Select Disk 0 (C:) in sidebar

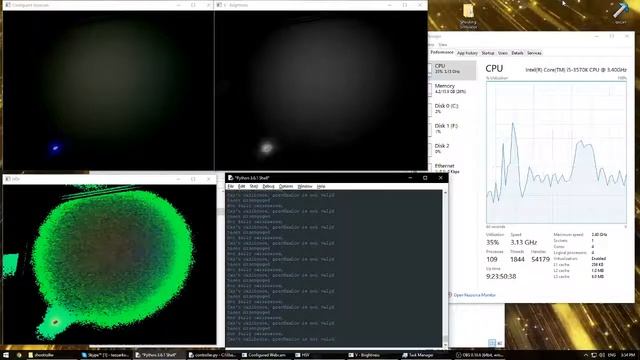[x=452, y=109]
